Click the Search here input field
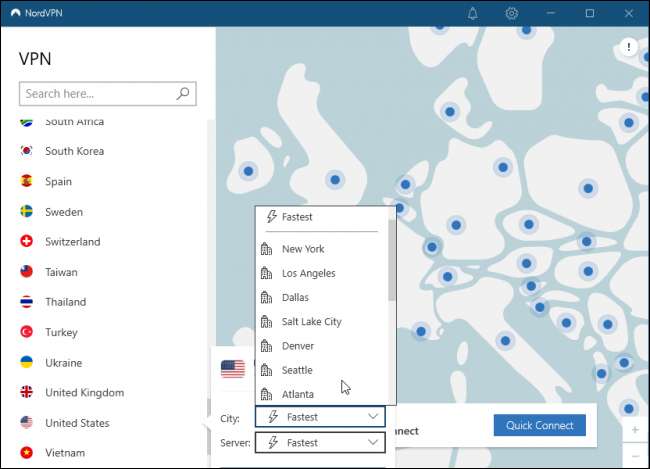The height and width of the screenshot is (469, 650). pos(97,94)
